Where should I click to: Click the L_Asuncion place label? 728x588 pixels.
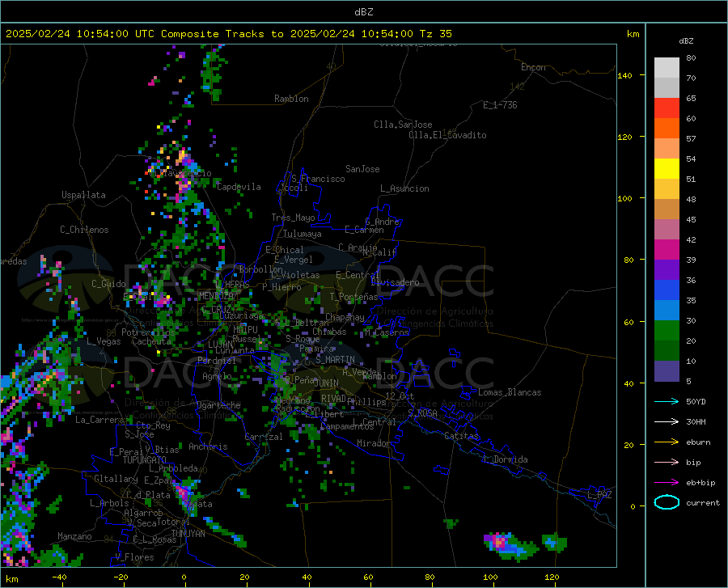[x=404, y=188]
